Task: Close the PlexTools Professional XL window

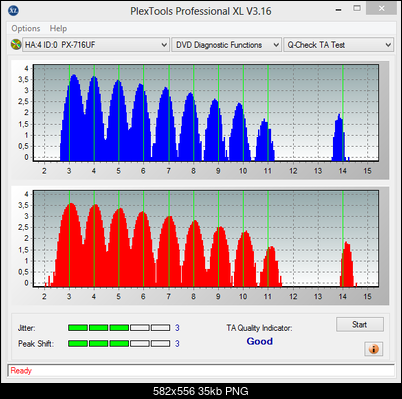Action: pos(381,9)
